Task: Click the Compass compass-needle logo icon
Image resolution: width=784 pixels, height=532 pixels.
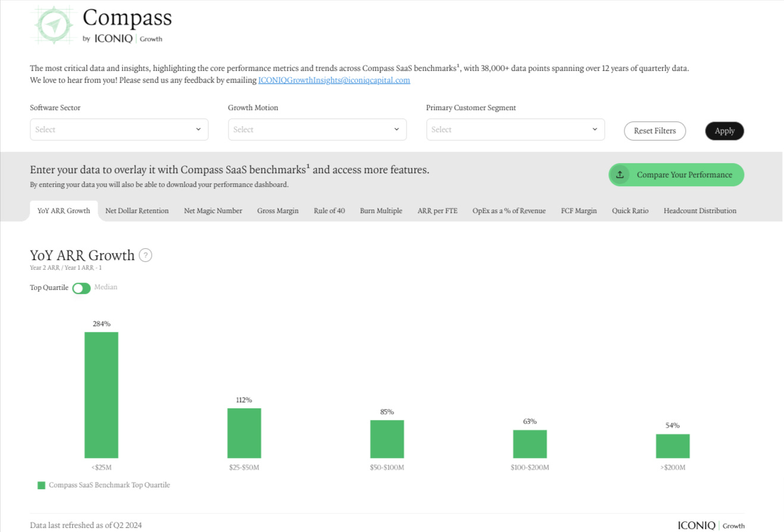Action: (x=54, y=25)
